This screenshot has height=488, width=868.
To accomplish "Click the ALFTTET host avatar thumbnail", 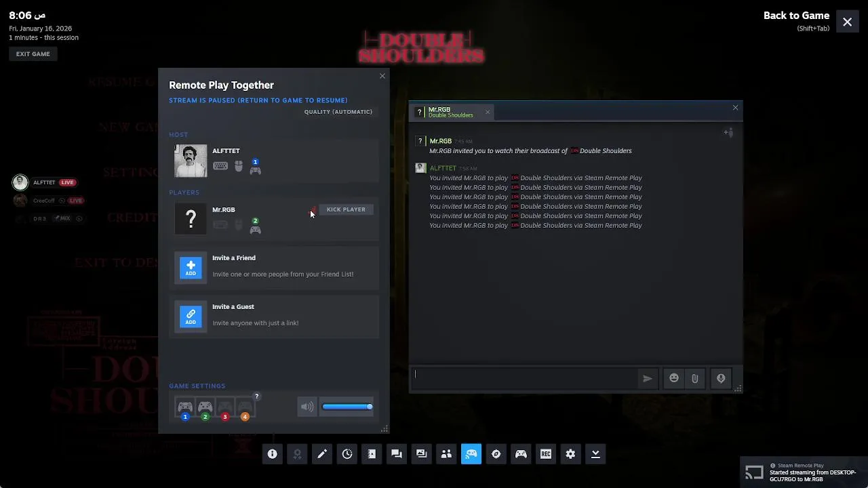I will tap(191, 161).
